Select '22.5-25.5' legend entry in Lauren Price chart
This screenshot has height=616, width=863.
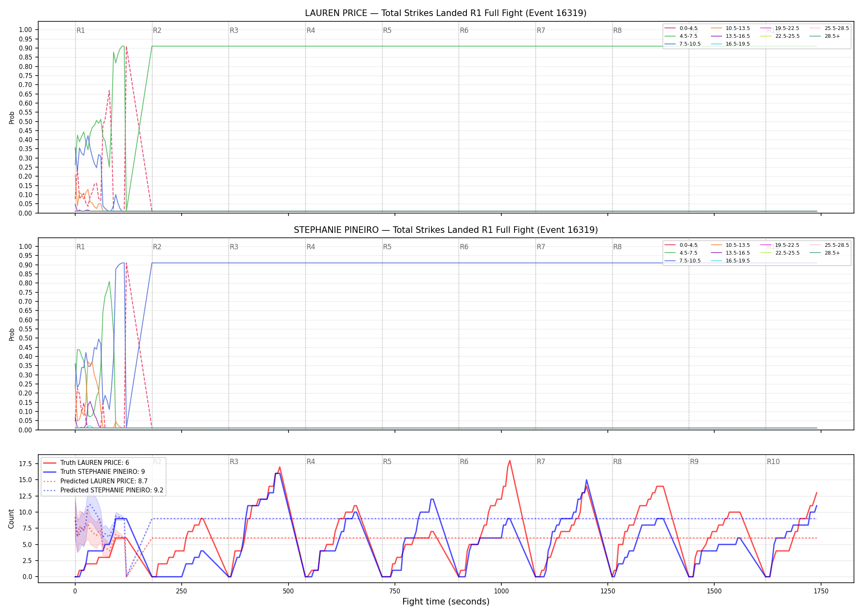[x=780, y=36]
